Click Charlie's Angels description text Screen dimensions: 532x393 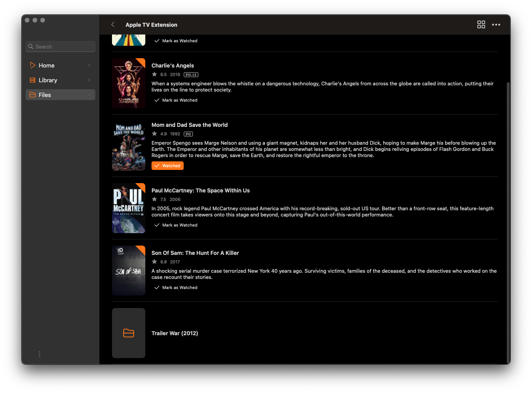tap(322, 87)
